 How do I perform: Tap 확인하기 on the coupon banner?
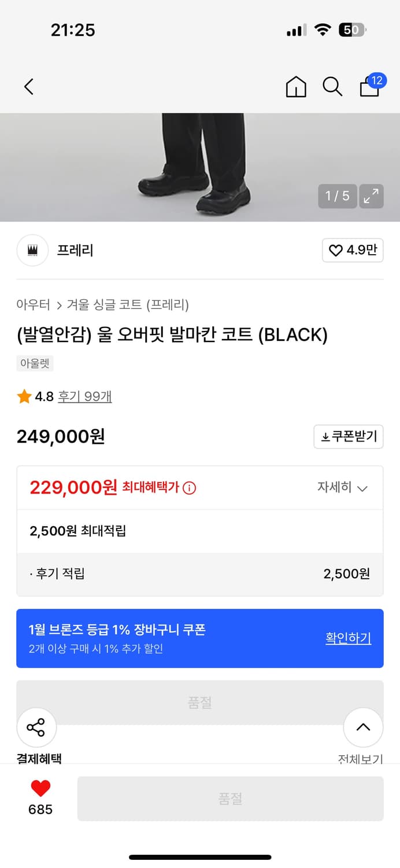click(348, 638)
